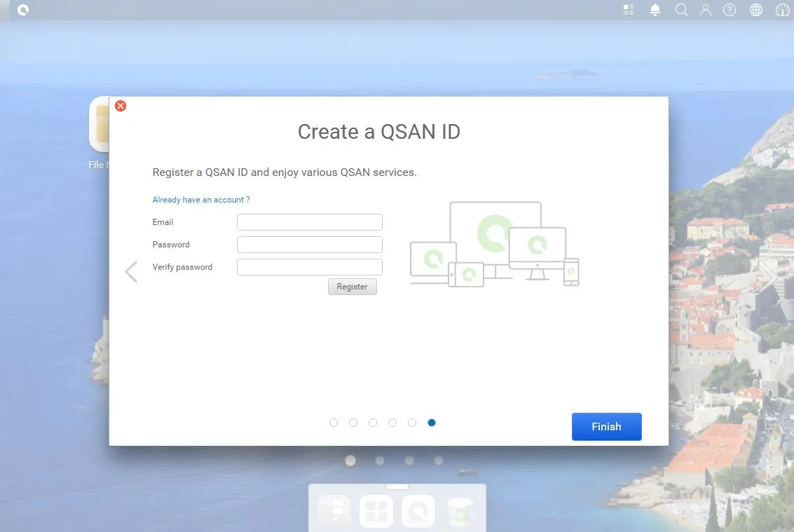Open the 'Already have an account ?' link
The image size is (794, 532).
pyautogui.click(x=201, y=200)
